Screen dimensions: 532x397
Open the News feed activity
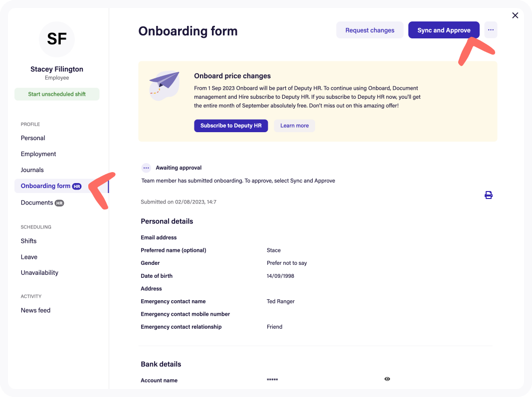click(35, 311)
